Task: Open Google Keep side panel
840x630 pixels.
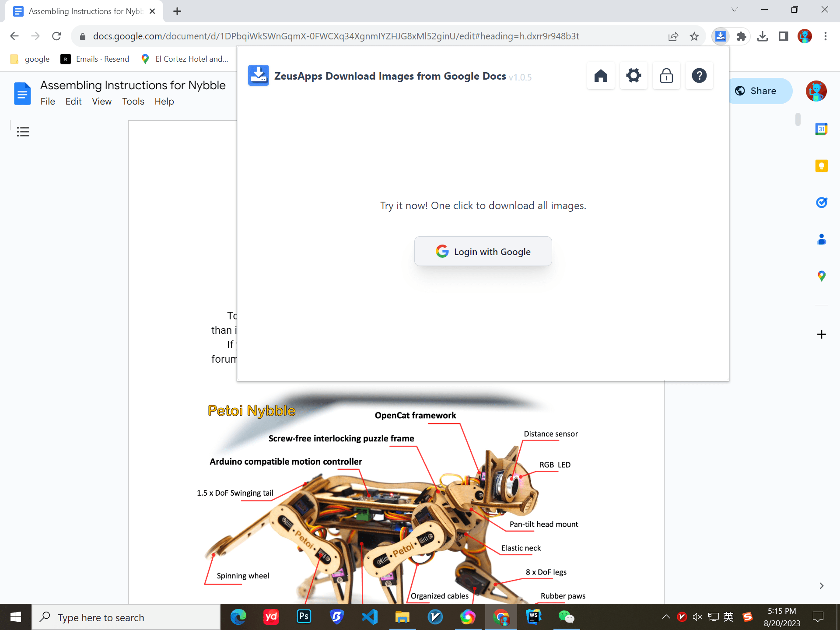Action: [821, 166]
